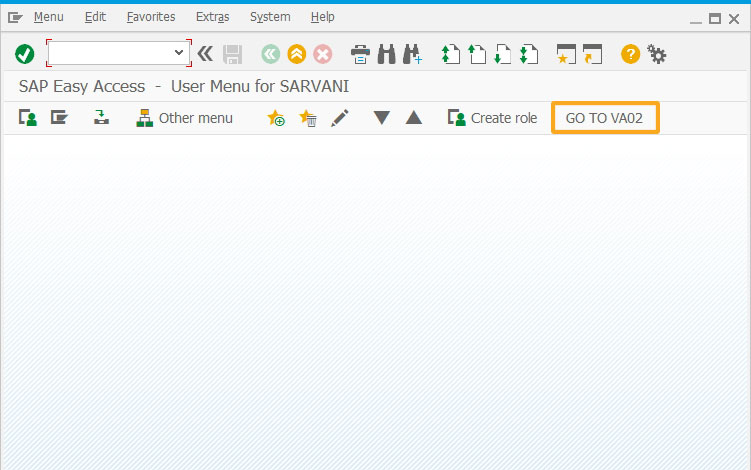Maximize the SAP window
Viewport: 751px width, 470px height.
715,19
